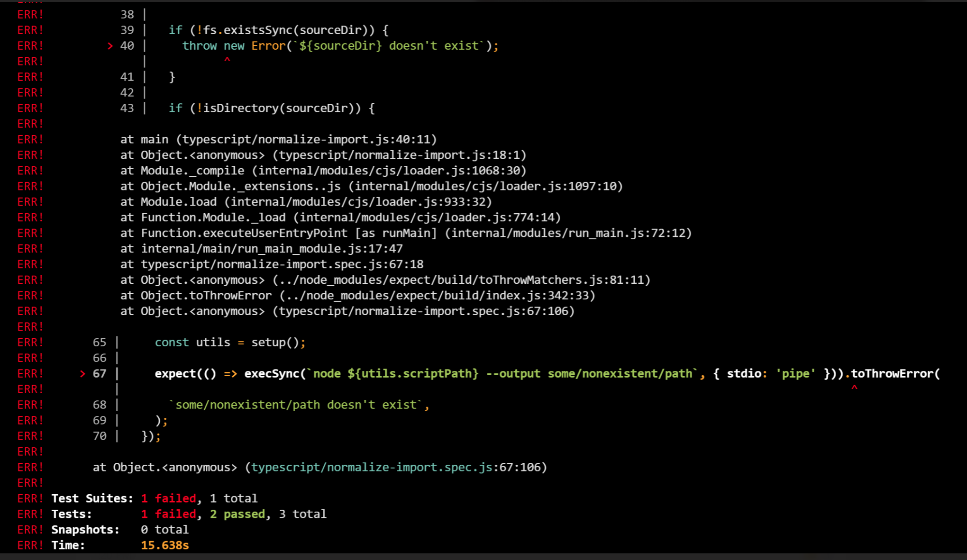Click line number 43 in code frame
967x560 pixels.
click(127, 108)
